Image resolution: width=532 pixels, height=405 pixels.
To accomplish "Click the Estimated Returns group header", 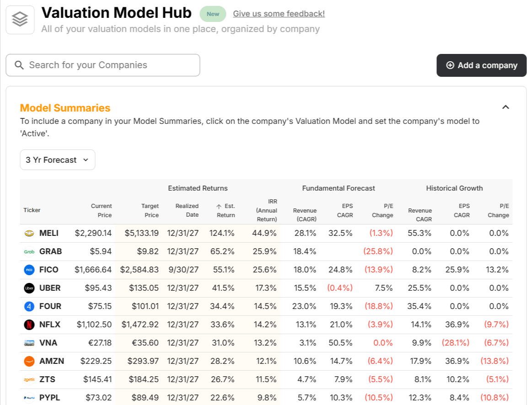I will [x=198, y=188].
